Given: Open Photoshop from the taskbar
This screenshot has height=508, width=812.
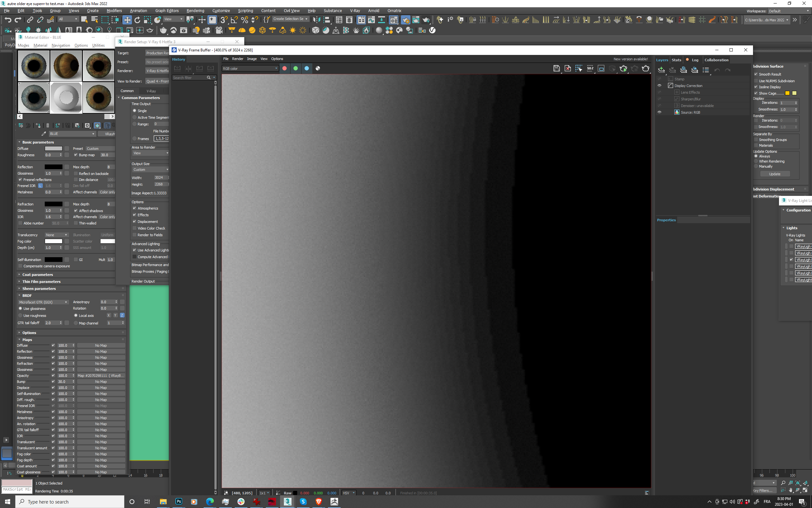Looking at the screenshot, I should coord(179,501).
